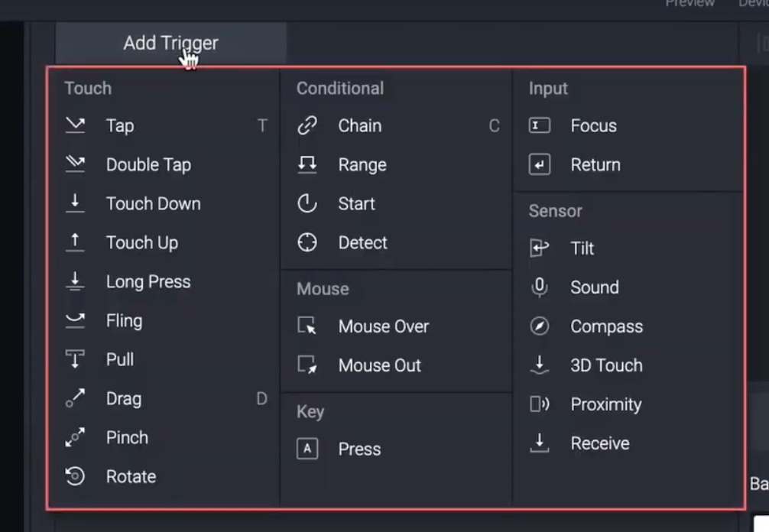Screen dimensions: 769x532
Task: Choose the Fling touch trigger
Action: [x=124, y=321]
